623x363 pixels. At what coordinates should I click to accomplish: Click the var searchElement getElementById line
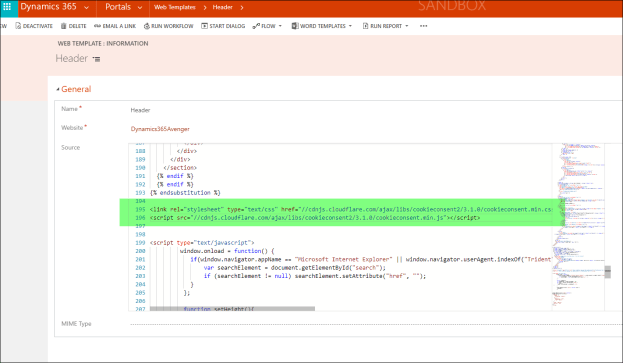[x=294, y=268]
